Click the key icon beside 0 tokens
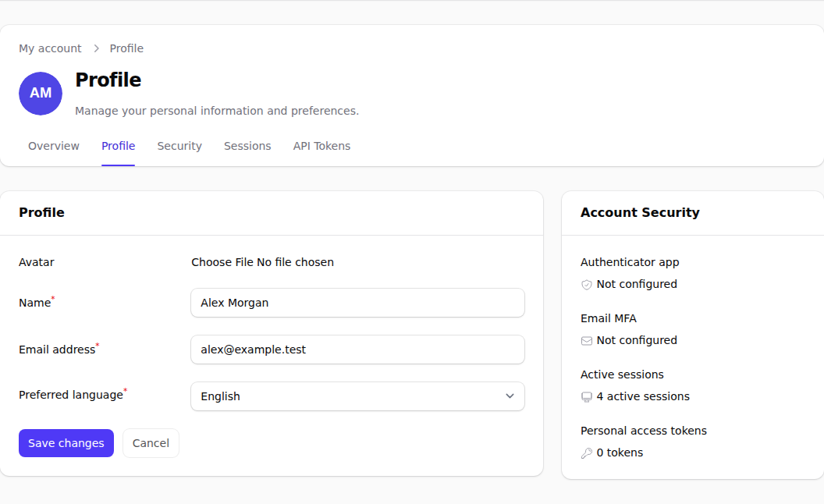The height and width of the screenshot is (504, 824). pyautogui.click(x=587, y=453)
